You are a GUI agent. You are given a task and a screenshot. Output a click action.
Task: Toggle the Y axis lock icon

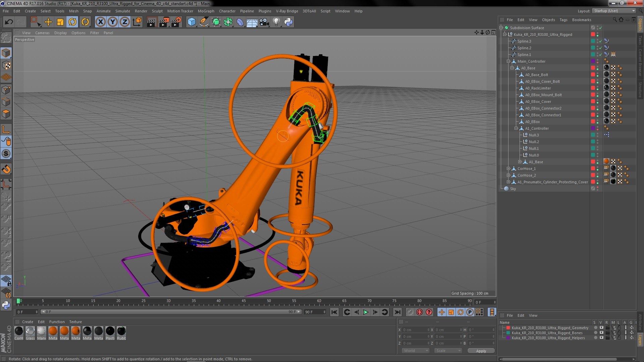pos(113,22)
